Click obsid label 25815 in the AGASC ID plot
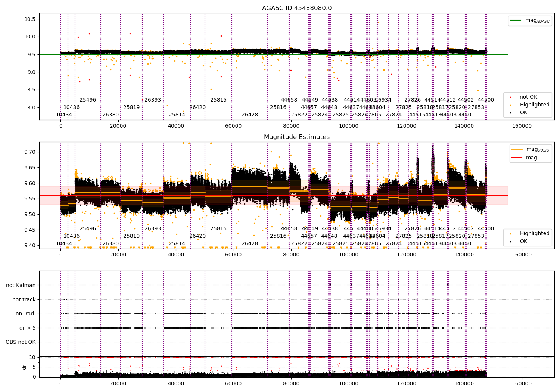560x392 pixels. coord(218,100)
